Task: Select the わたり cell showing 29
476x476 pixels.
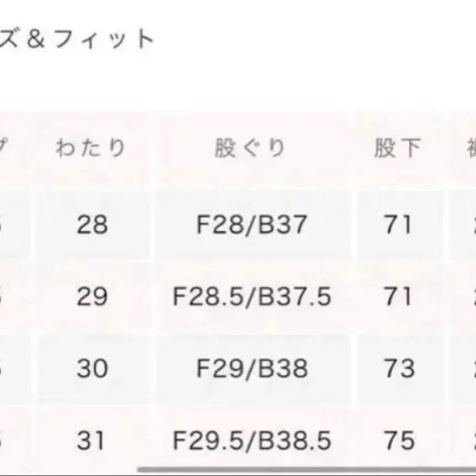Action: [92, 297]
